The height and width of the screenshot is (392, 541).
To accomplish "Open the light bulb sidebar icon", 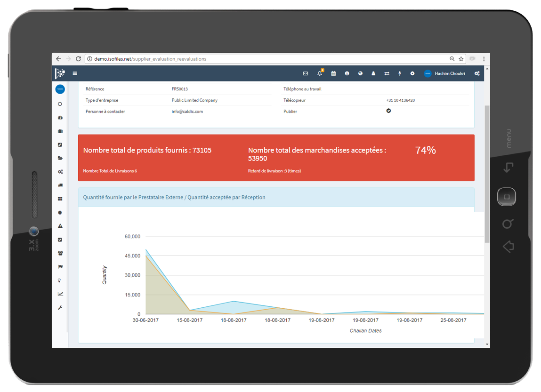I will pyautogui.click(x=59, y=280).
